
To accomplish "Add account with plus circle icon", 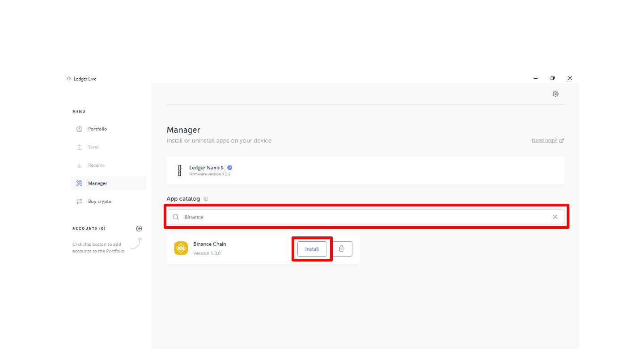I will point(139,228).
